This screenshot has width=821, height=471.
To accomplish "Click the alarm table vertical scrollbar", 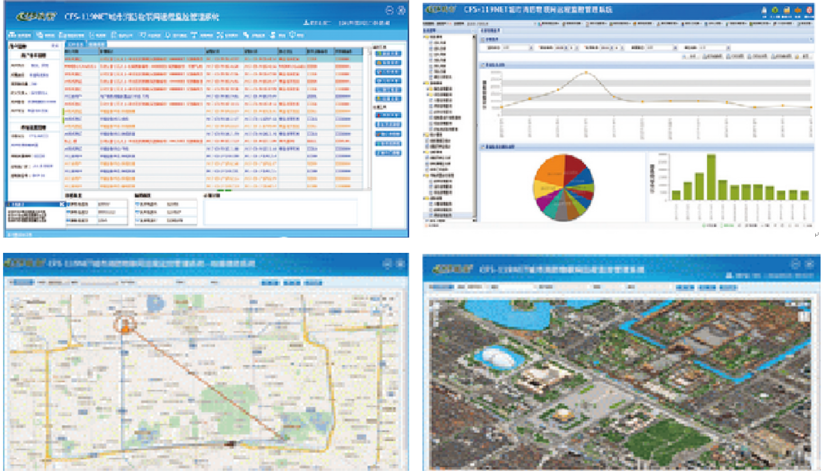I will click(368, 118).
